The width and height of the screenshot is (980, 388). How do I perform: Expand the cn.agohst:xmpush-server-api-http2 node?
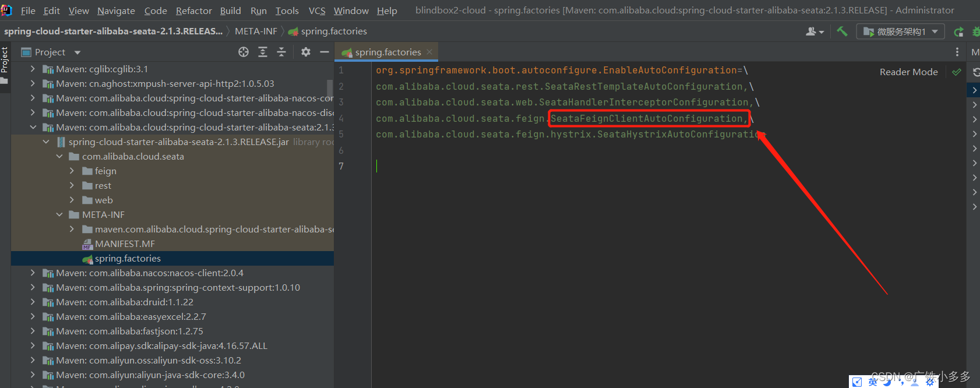33,84
